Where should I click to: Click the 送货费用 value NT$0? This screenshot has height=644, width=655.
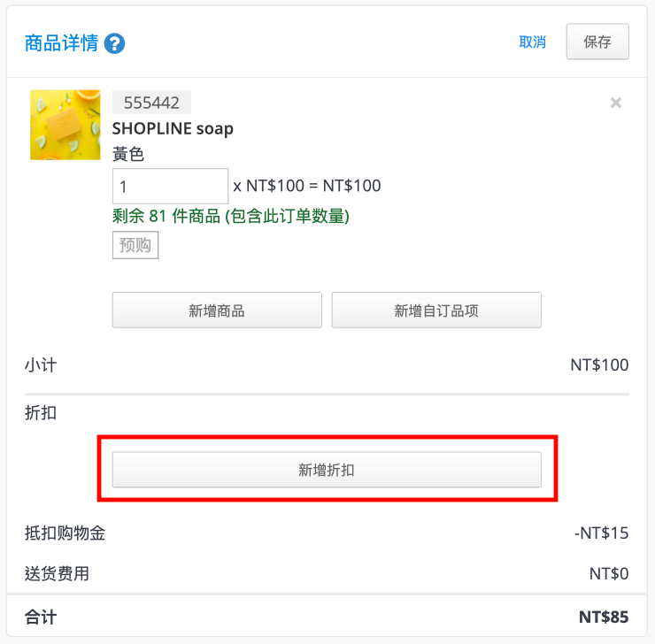[x=609, y=573]
